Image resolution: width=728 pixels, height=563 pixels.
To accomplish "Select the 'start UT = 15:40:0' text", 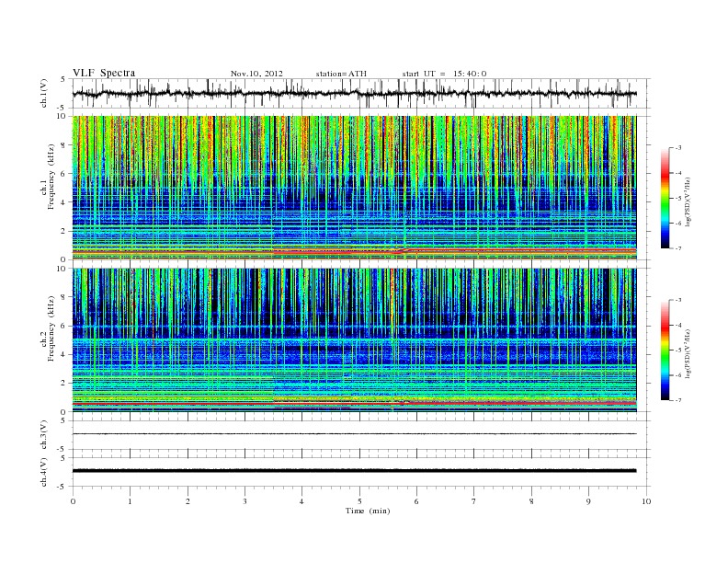I will (444, 74).
